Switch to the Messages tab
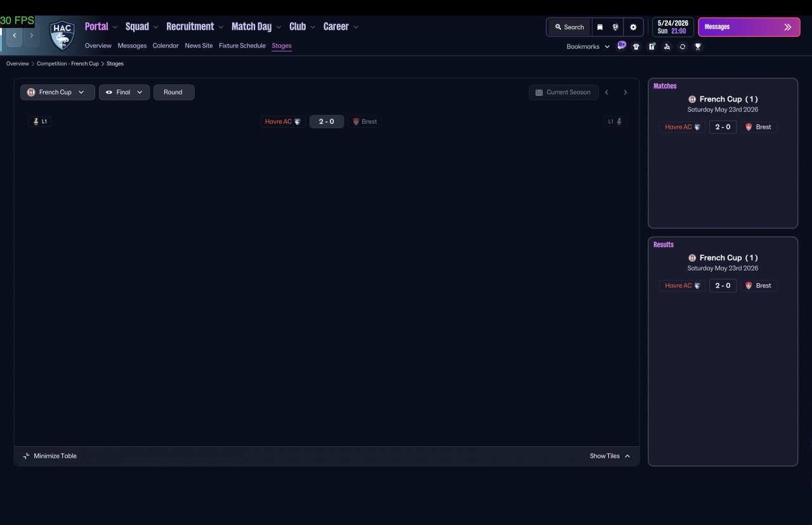Viewport: 812px width, 525px height. click(x=132, y=46)
